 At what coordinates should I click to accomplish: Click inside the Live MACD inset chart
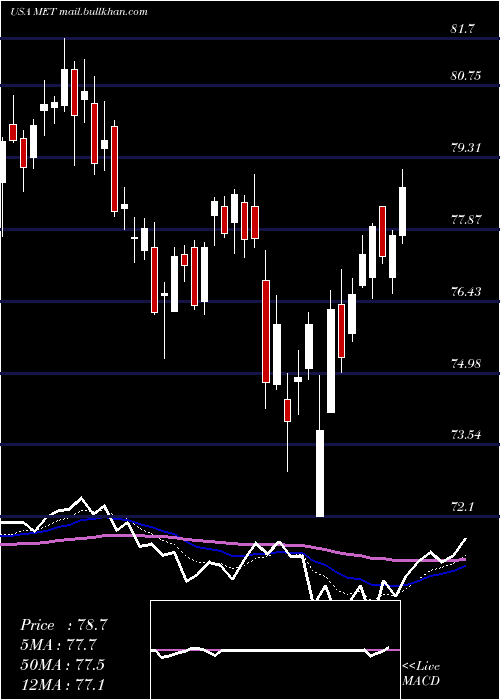(x=275, y=650)
